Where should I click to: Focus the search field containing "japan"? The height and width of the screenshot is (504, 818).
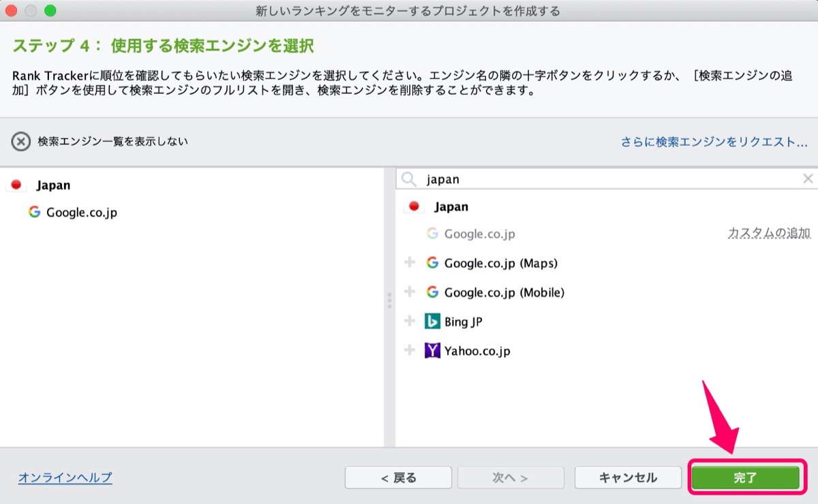click(x=607, y=179)
